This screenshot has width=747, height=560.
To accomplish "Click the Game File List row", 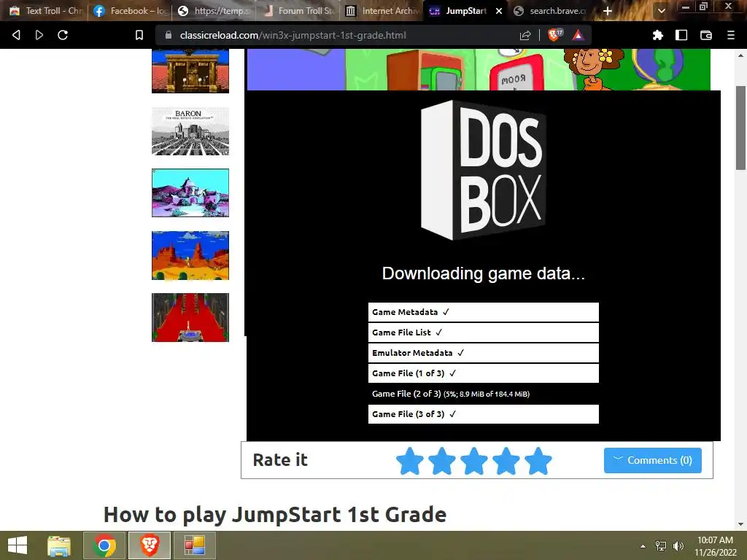I will pos(483,332).
